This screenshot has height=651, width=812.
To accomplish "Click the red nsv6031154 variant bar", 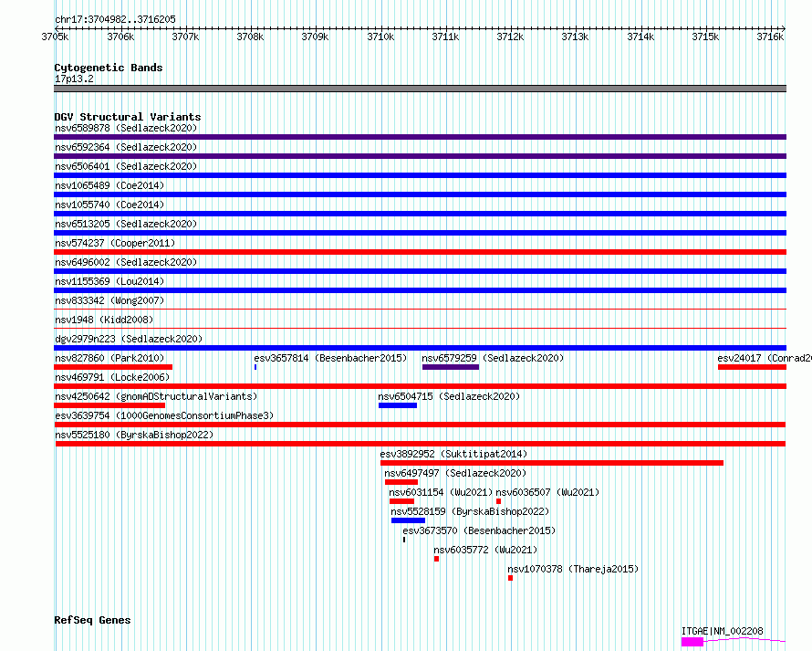I will [401, 501].
